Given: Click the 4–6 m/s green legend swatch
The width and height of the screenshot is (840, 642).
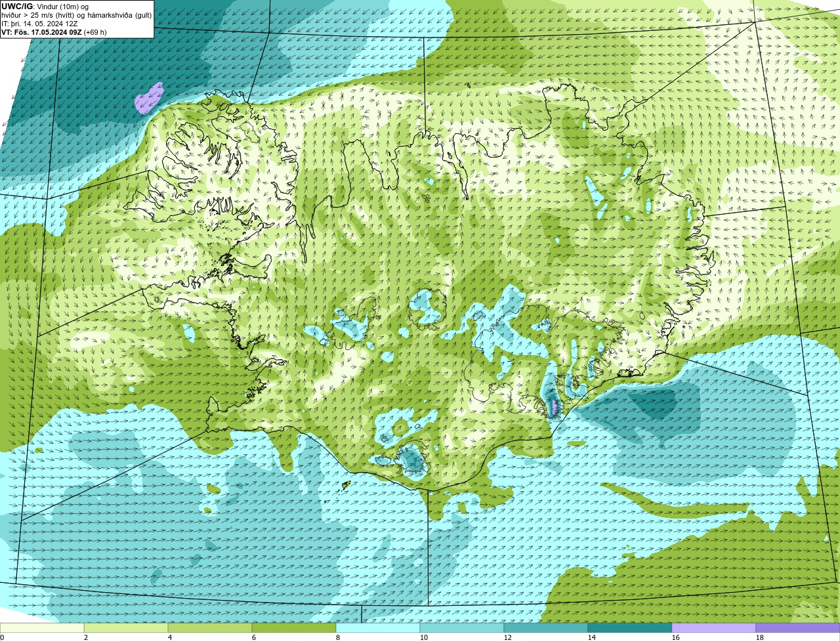Looking at the screenshot, I should click(x=210, y=628).
